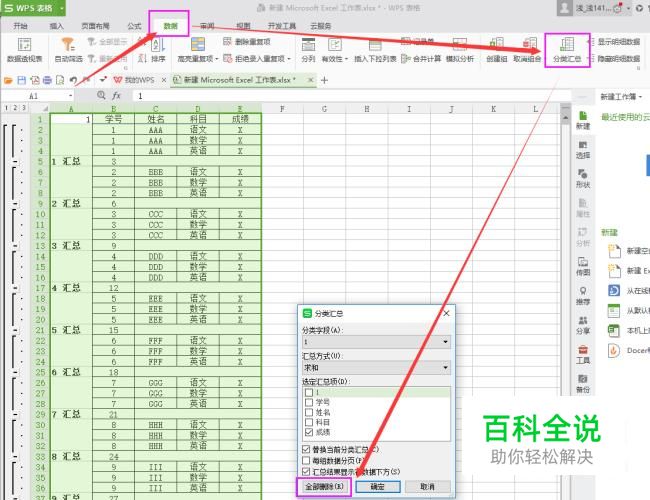This screenshot has height=500, width=650.
Task: Click the 形状 shapes sidebar icon
Action: click(x=583, y=178)
